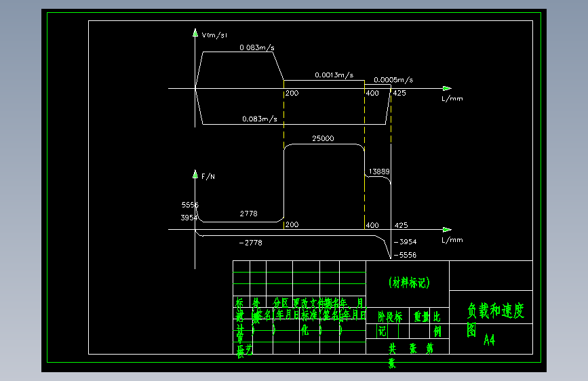
Task: Click the 分区 column header text
Action: click(x=281, y=302)
